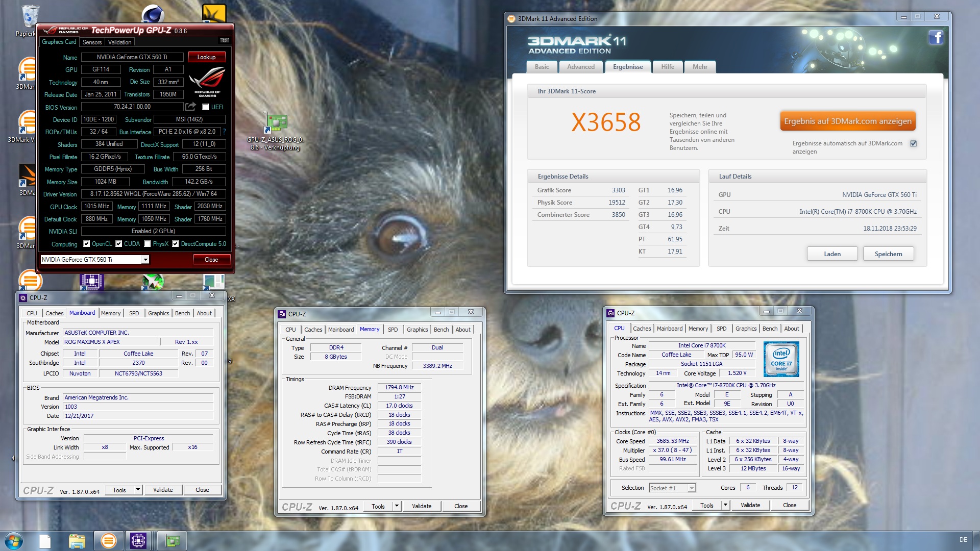Toggle the PhysX checkbox

pos(148,244)
